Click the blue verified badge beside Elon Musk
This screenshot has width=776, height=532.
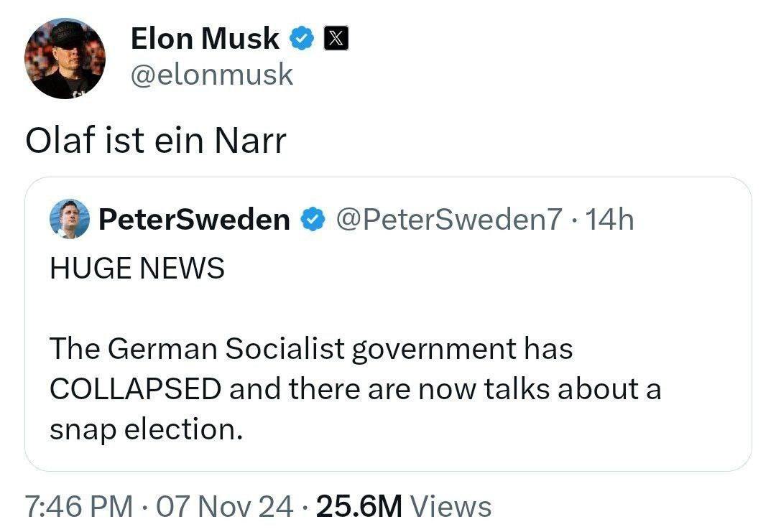[302, 39]
